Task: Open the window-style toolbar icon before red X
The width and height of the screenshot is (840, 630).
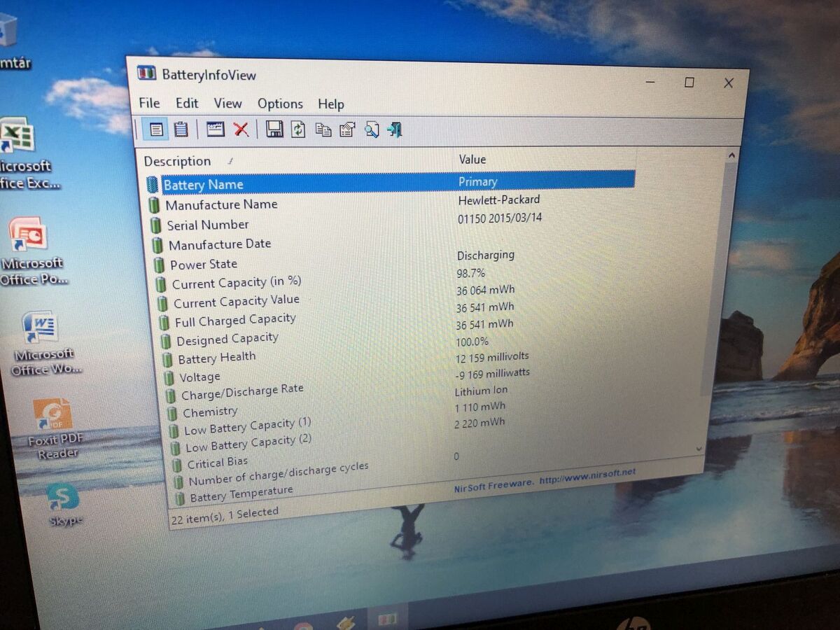Action: (216, 129)
